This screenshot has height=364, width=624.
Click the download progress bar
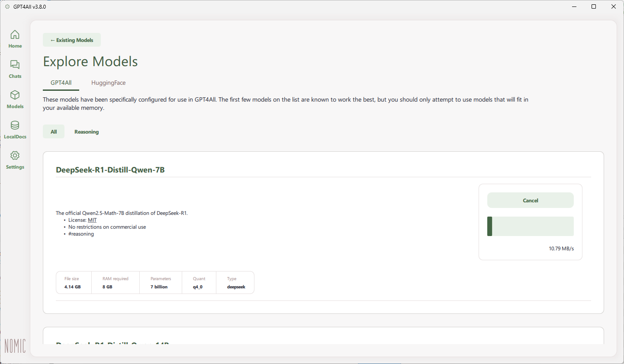pyautogui.click(x=531, y=227)
